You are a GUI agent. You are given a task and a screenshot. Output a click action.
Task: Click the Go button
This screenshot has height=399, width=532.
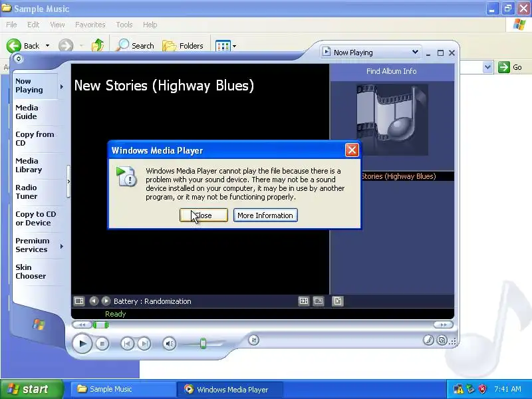pyautogui.click(x=510, y=67)
